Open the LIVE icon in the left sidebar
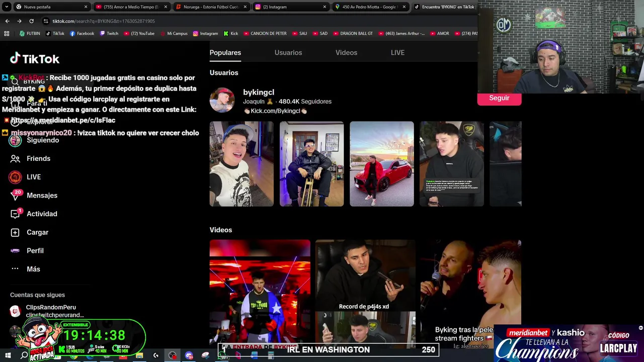The image size is (644, 362). (15, 177)
